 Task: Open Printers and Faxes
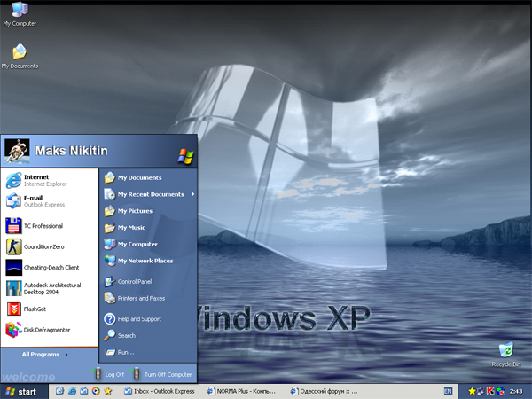(x=148, y=298)
